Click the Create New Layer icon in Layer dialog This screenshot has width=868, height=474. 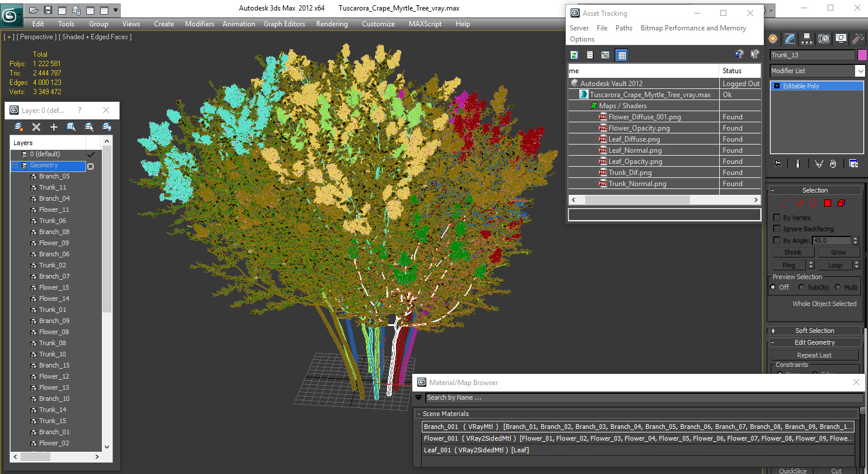(19, 126)
